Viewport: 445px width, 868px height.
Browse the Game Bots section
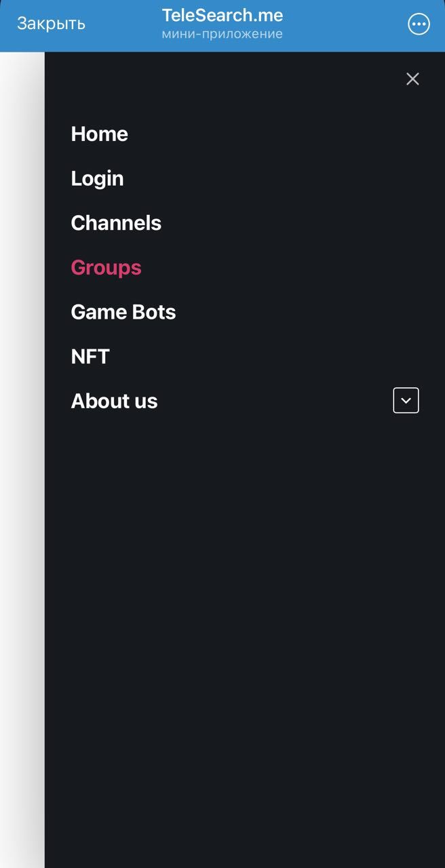click(123, 311)
